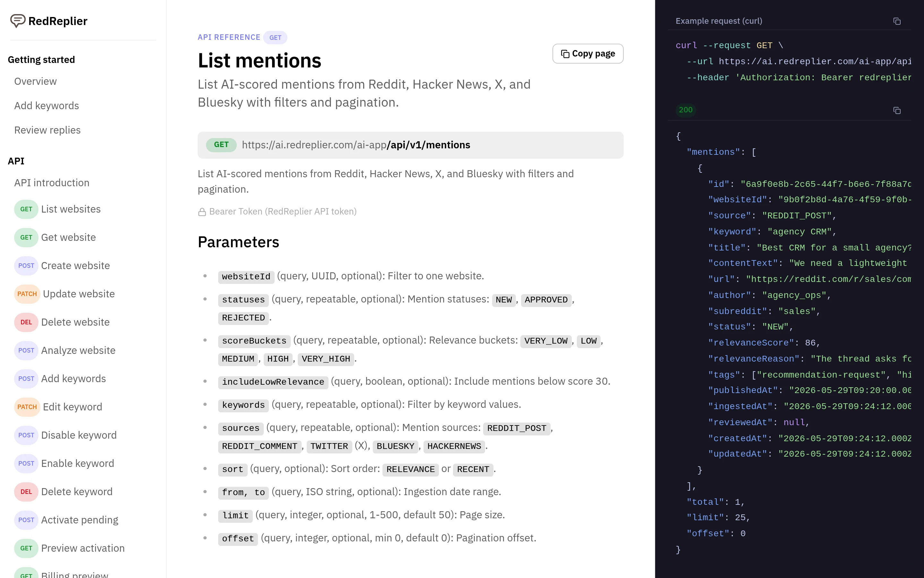This screenshot has width=924, height=578.
Task: Open the Disable keyword endpoint
Action: pyautogui.click(x=79, y=435)
